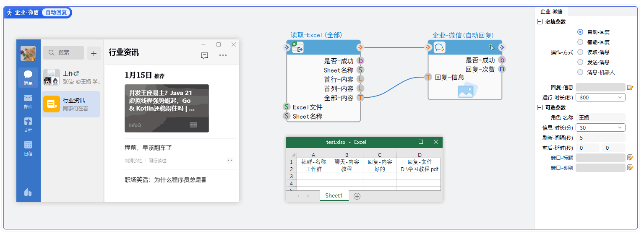The width and height of the screenshot is (644, 234).
Task: Open the Mail icon in WeChat sidebar
Action: [28, 101]
